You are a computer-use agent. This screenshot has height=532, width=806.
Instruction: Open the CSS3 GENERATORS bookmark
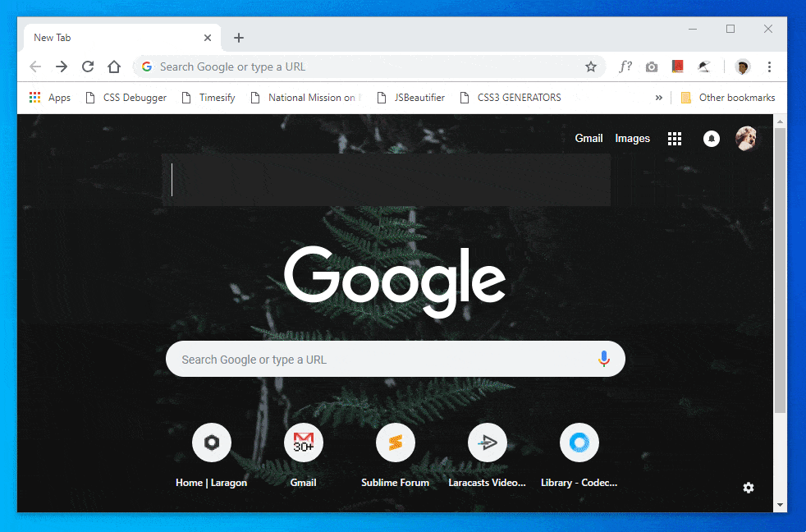pyautogui.click(x=511, y=98)
